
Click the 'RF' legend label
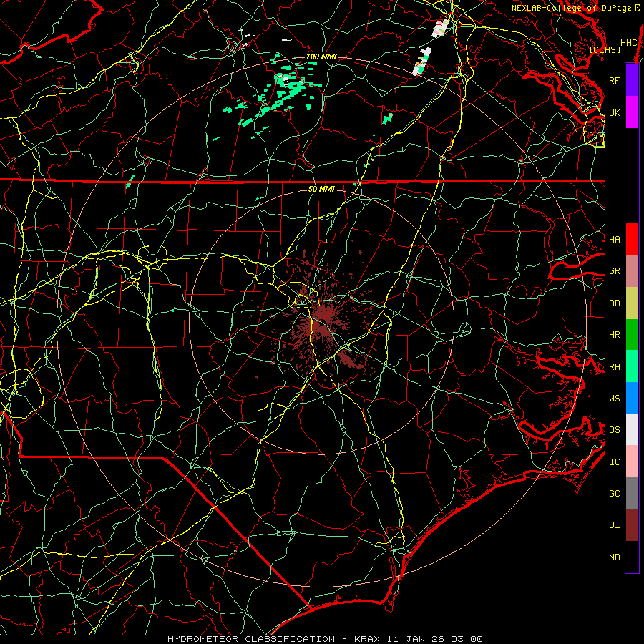[614, 80]
